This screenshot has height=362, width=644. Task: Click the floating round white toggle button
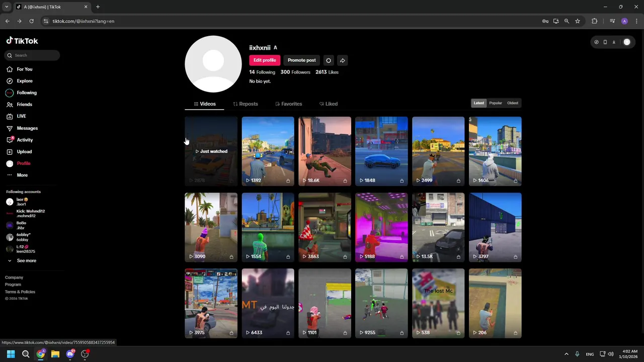pyautogui.click(x=627, y=42)
